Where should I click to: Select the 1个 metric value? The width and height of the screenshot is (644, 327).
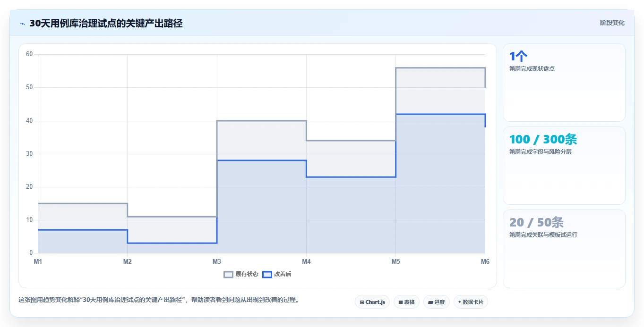pos(518,57)
